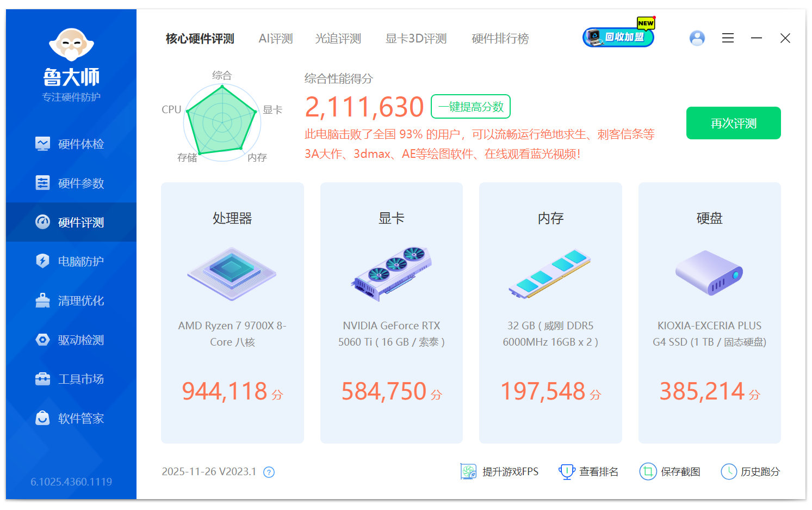
Task: Select 硬件评测 in the sidebar
Action: (x=71, y=222)
